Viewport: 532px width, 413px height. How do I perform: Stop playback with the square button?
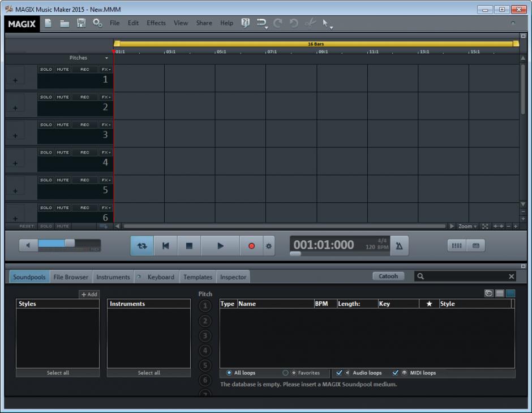(x=190, y=246)
